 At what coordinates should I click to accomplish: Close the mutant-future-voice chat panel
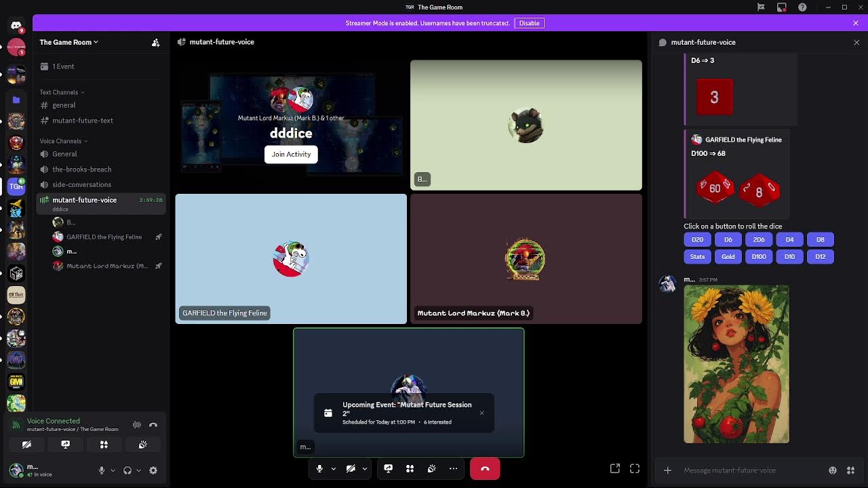point(856,42)
